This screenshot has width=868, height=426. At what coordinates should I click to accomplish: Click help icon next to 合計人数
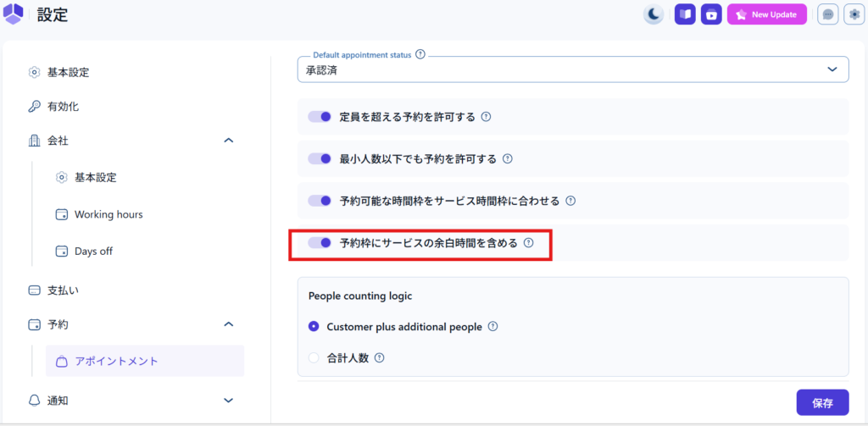pos(379,358)
